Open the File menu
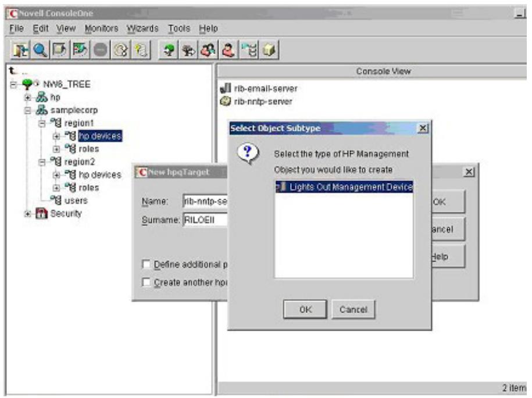Viewport: 532px width, 398px height. 17,28
